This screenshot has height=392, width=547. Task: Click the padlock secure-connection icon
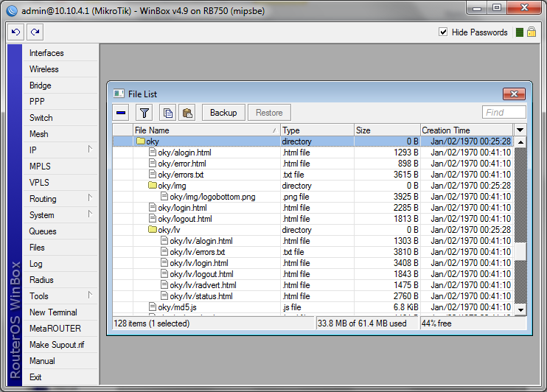coord(532,32)
